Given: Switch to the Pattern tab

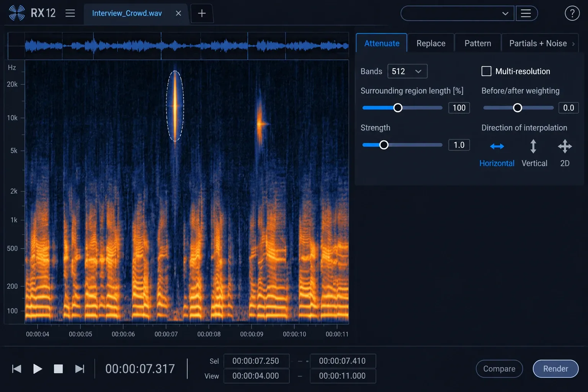Looking at the screenshot, I should point(478,43).
